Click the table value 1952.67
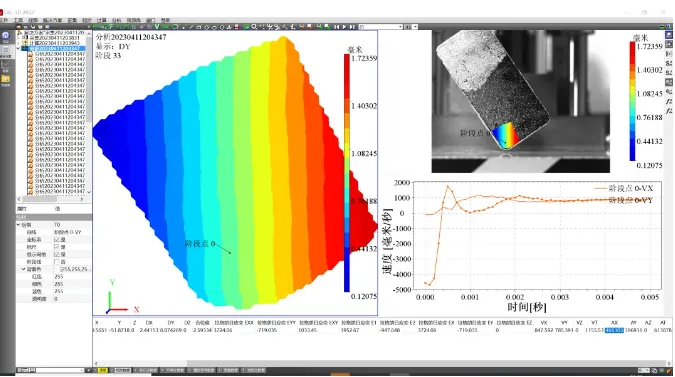675x377 pixels. 350,330
